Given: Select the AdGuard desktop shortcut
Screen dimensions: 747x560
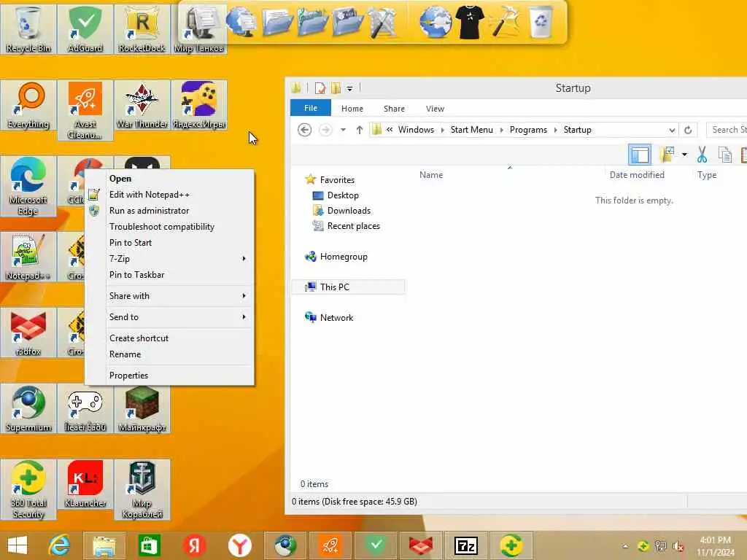Looking at the screenshot, I should coord(85,28).
